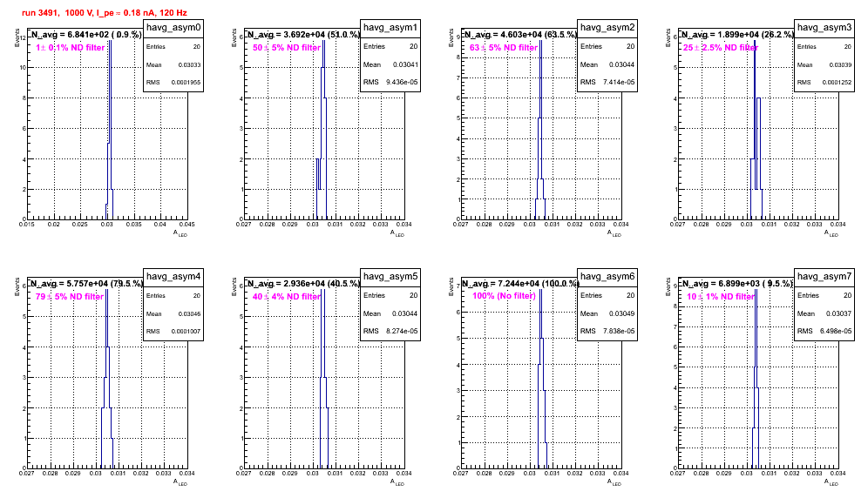Select the havg_asym5 stats box title
This screenshot has height=498, width=868.
[x=390, y=277]
